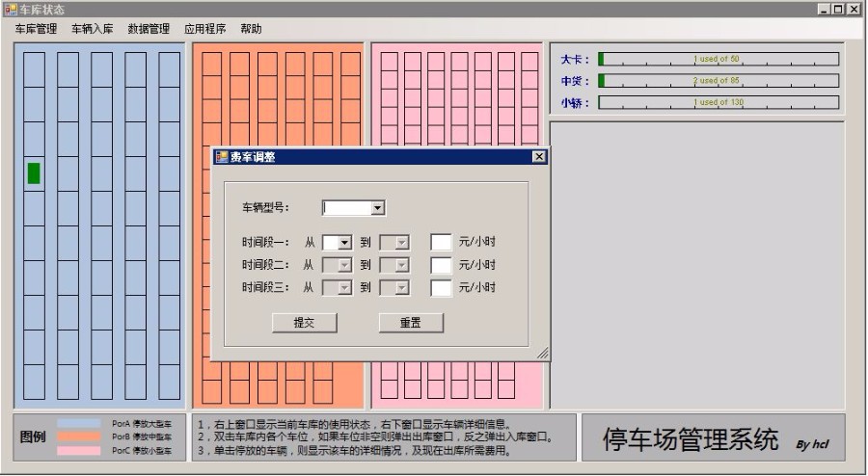Click the 车辆型号 label
The width and height of the screenshot is (868, 476).
(266, 208)
